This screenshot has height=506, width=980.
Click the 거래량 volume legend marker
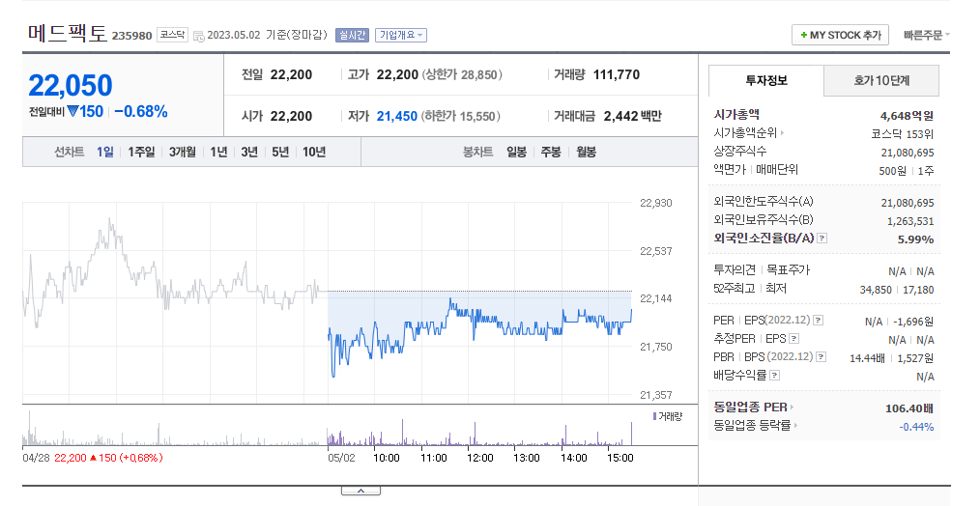click(654, 416)
